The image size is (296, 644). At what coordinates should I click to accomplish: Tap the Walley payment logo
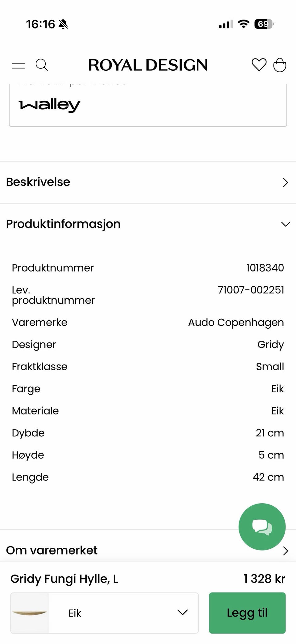tap(49, 105)
